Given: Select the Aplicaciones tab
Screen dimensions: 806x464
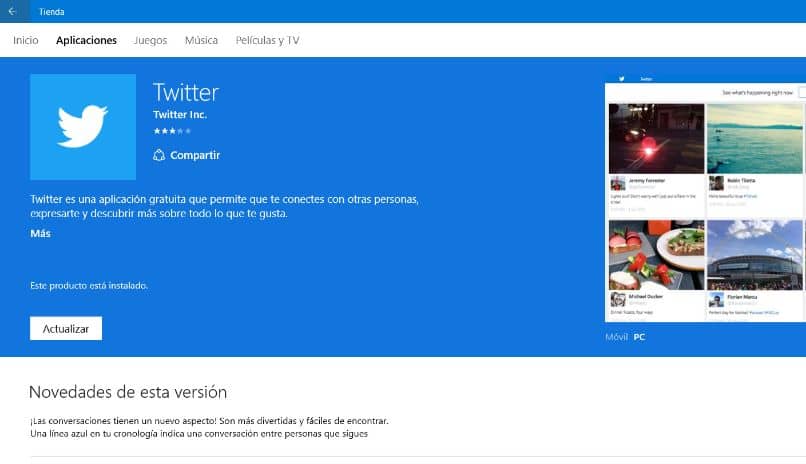Looking at the screenshot, I should [x=86, y=40].
